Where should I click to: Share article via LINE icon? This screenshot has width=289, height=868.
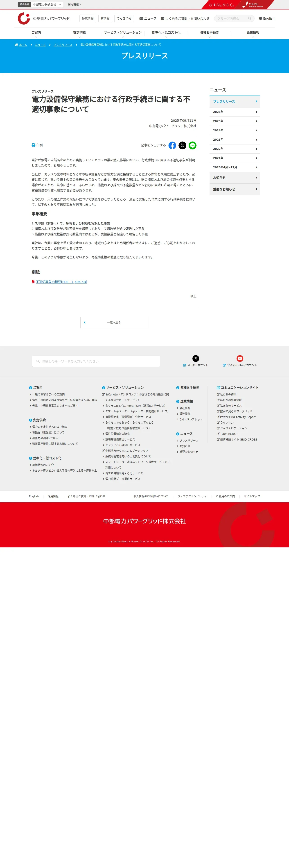192,145
